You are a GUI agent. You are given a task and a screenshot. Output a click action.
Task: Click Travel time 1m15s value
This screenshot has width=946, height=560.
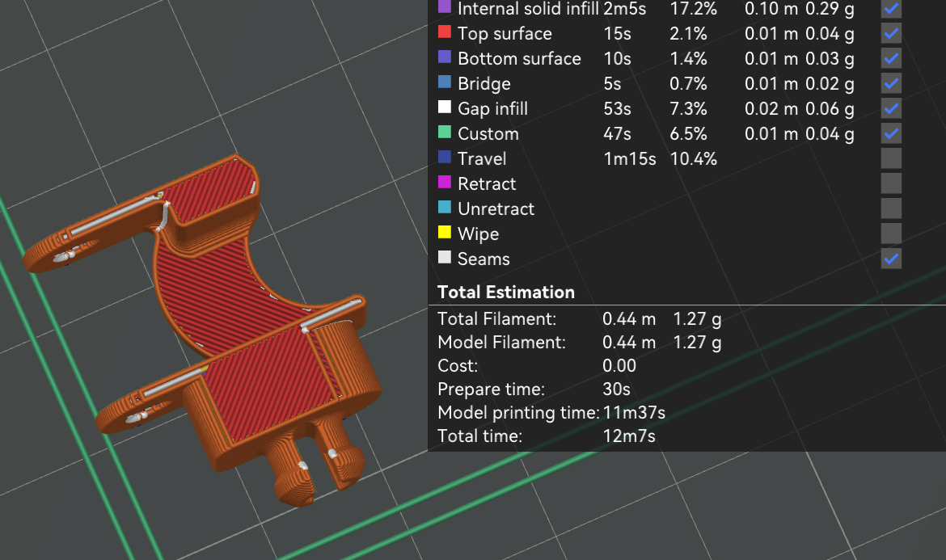pyautogui.click(x=629, y=158)
